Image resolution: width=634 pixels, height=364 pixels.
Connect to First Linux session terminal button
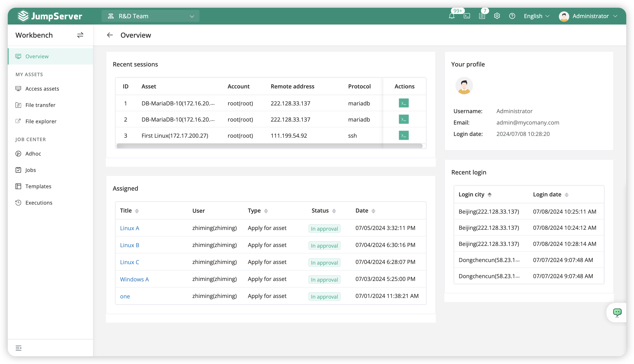(404, 136)
